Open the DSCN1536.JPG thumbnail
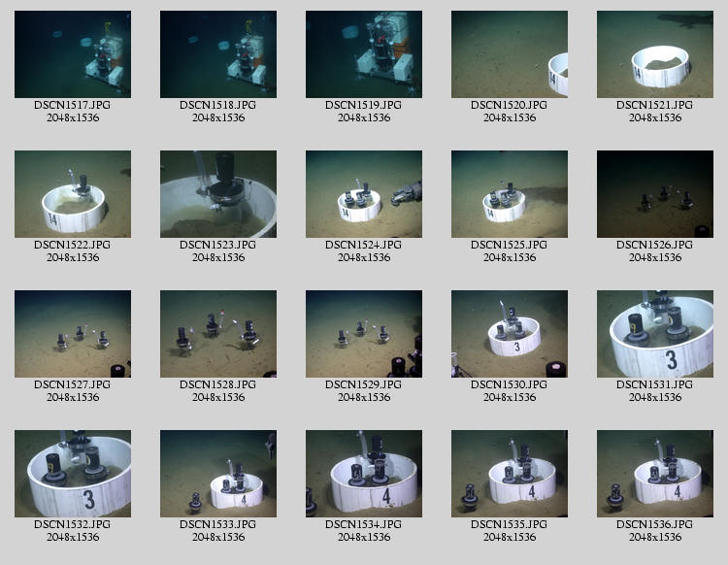This screenshot has width=728, height=565. pyautogui.click(x=654, y=474)
